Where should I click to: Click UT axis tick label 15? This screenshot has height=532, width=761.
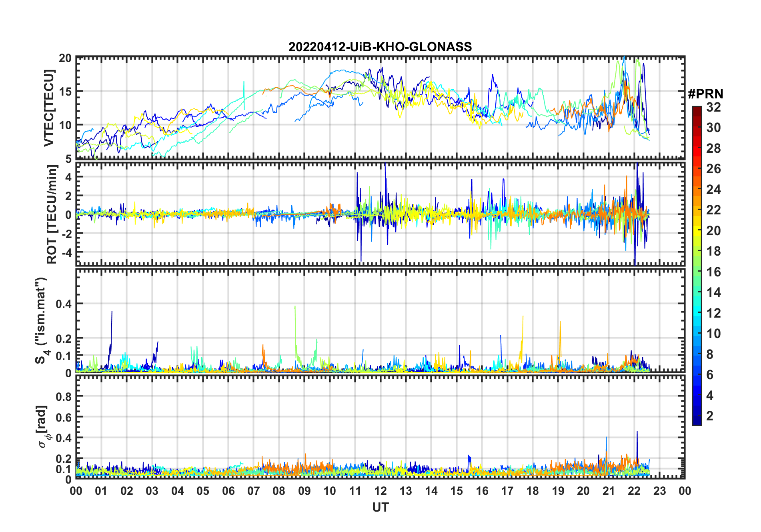click(457, 491)
